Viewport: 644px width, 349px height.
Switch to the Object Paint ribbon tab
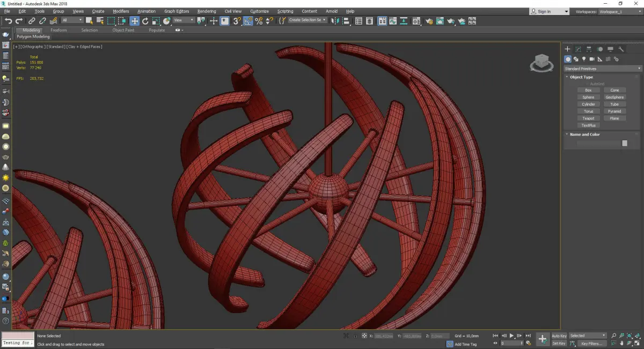[x=123, y=30]
